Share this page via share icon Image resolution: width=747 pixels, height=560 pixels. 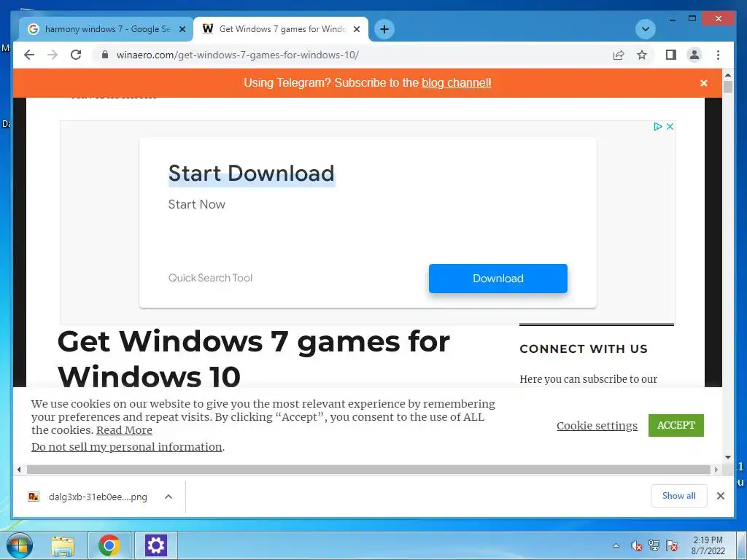click(x=619, y=55)
